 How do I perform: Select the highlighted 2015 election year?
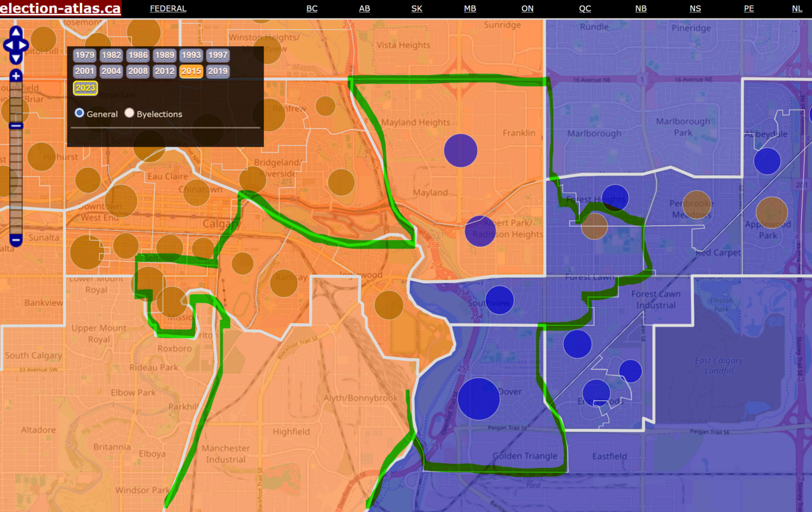pos(191,71)
